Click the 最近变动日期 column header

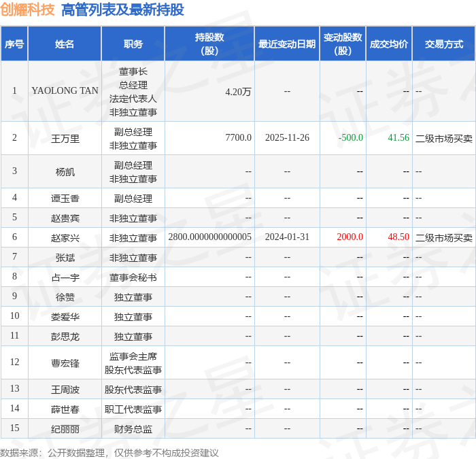tap(287, 44)
